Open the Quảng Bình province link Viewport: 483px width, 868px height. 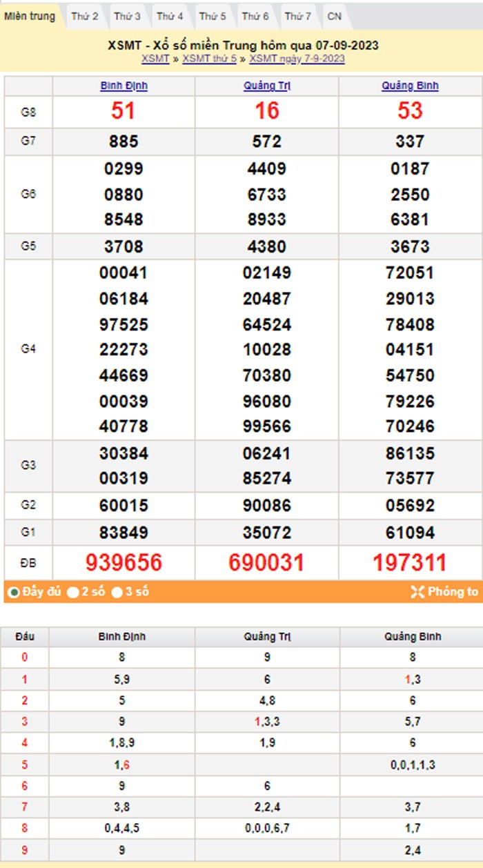point(410,86)
